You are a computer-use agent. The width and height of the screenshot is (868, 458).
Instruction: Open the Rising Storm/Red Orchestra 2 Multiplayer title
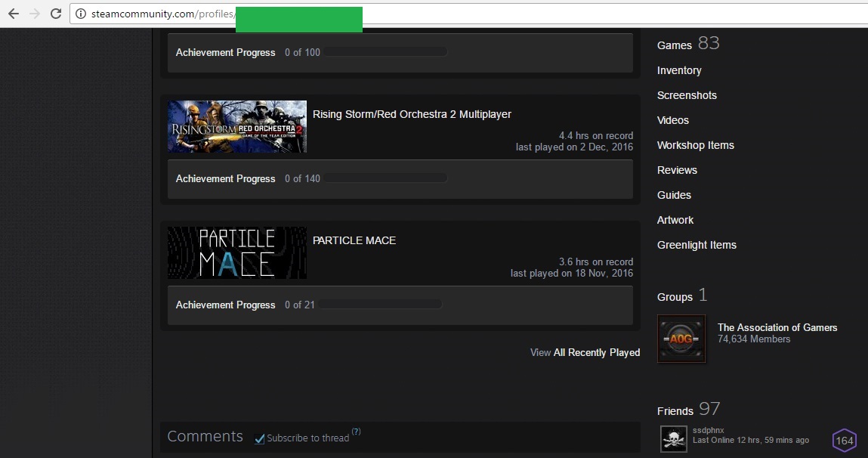(x=412, y=114)
